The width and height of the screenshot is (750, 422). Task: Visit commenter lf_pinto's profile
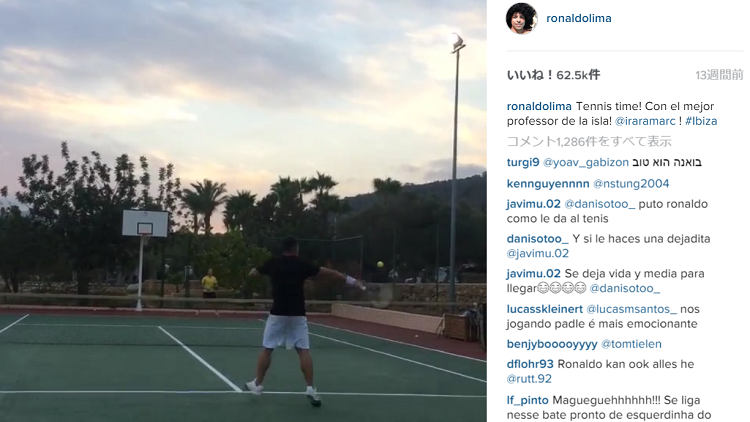[528, 400]
